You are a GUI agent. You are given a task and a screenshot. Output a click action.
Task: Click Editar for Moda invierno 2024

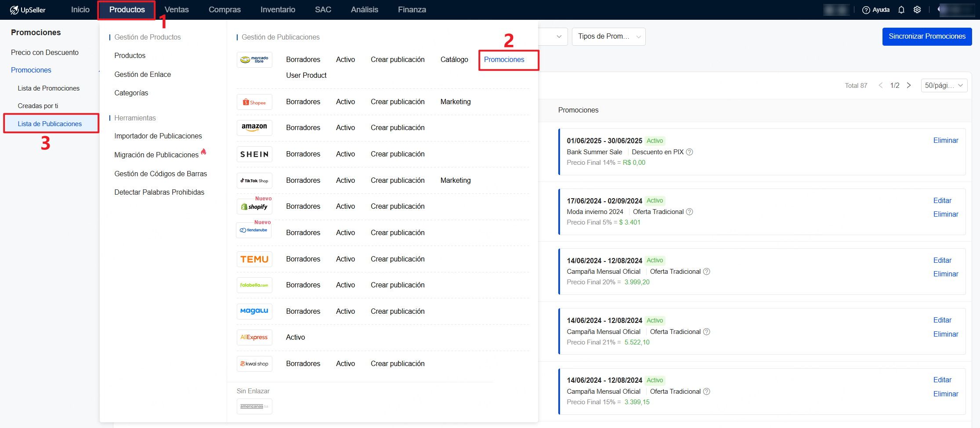(942, 200)
